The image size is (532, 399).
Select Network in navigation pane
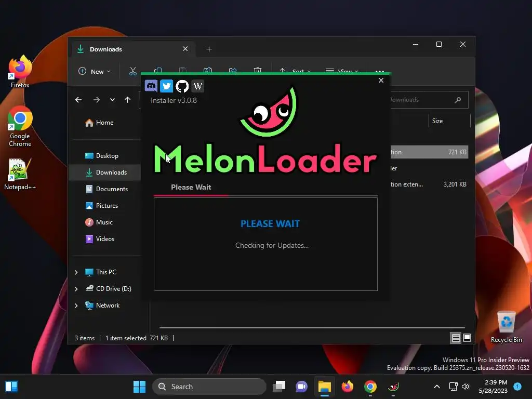coord(102,305)
